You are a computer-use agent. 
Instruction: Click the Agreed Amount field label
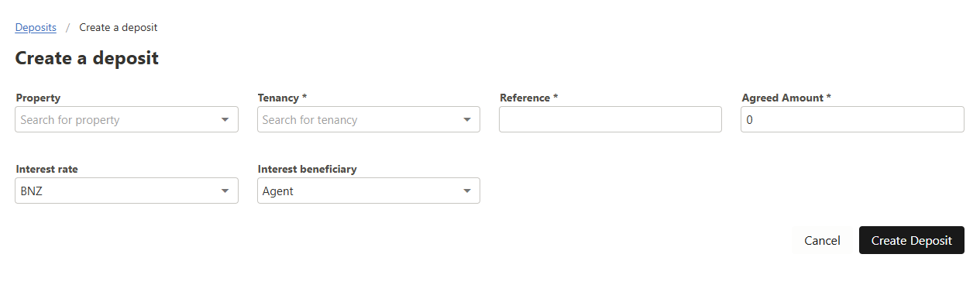[x=786, y=98]
